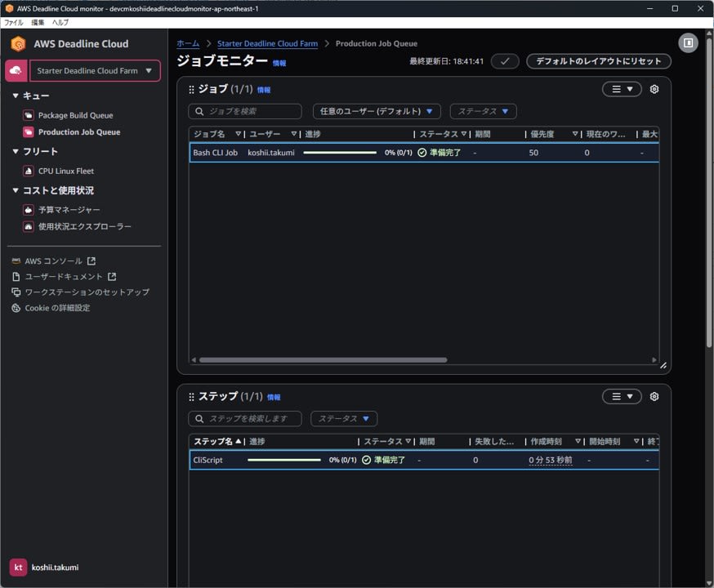Open ステータス filter in ステップ panel
The width and height of the screenshot is (714, 588).
click(x=344, y=419)
